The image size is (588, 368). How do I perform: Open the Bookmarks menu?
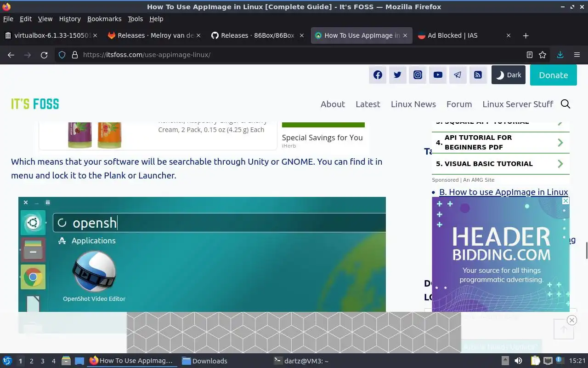pyautogui.click(x=104, y=19)
